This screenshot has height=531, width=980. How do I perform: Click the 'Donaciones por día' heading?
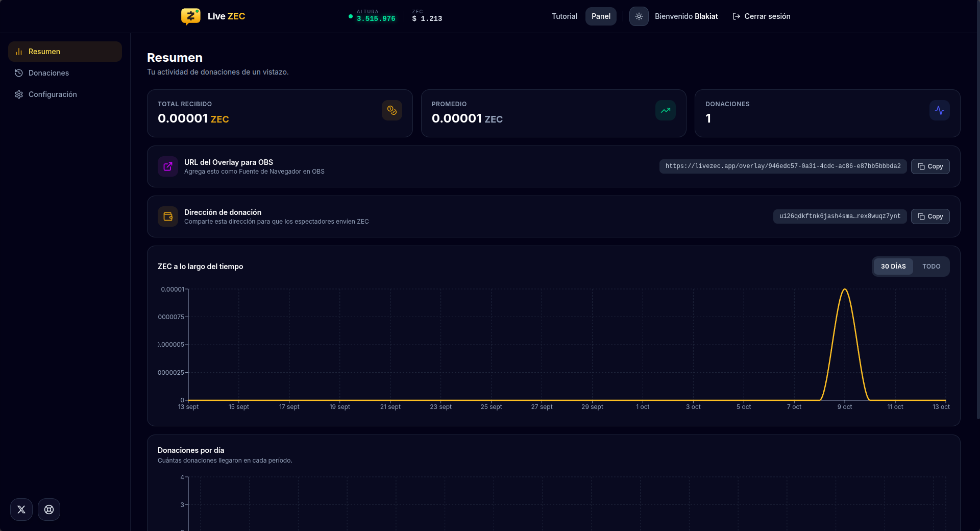(191, 450)
